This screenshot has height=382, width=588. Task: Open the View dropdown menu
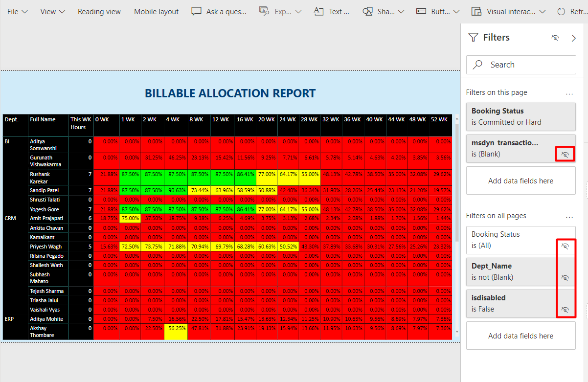point(53,11)
